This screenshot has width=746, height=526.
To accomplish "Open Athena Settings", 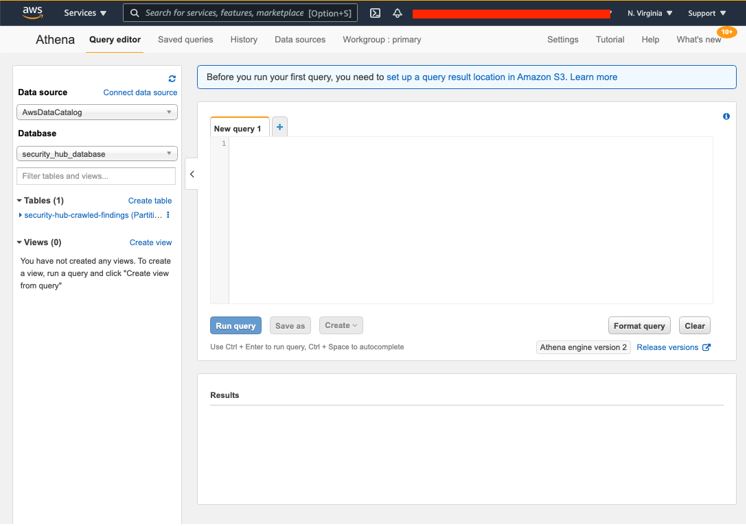I will (562, 39).
